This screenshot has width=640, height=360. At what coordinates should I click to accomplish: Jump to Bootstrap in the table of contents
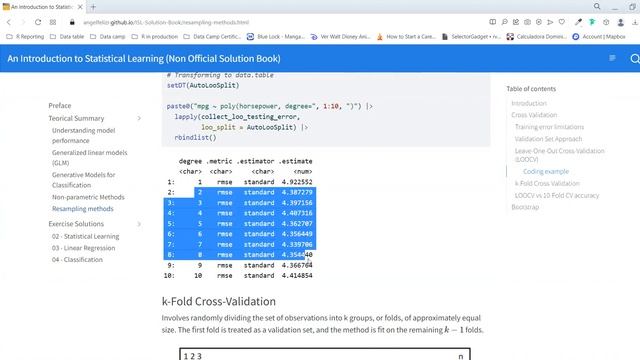(525, 207)
